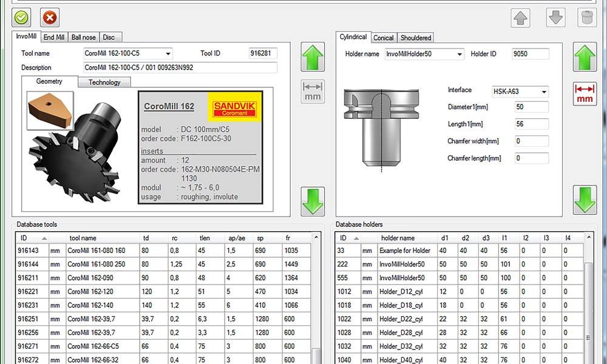Cancel with the red X button
This screenshot has width=607, height=364.
[x=50, y=18]
